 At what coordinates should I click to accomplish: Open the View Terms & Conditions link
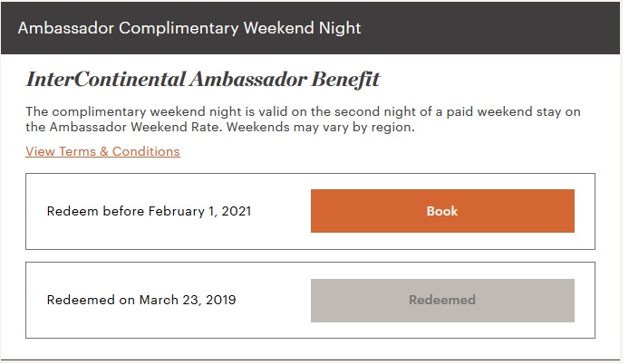point(102,151)
